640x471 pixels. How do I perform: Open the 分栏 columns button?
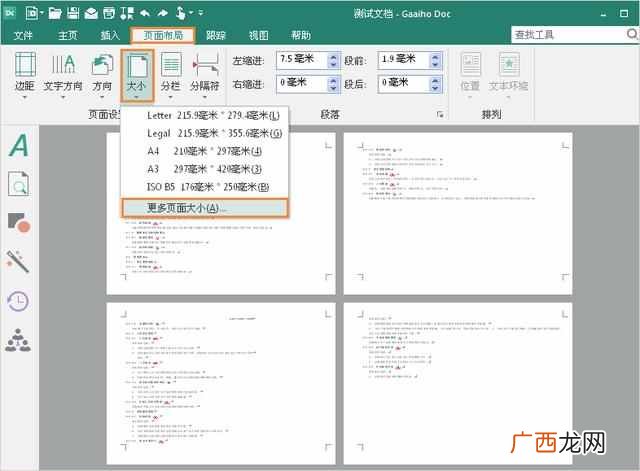pyautogui.click(x=170, y=76)
